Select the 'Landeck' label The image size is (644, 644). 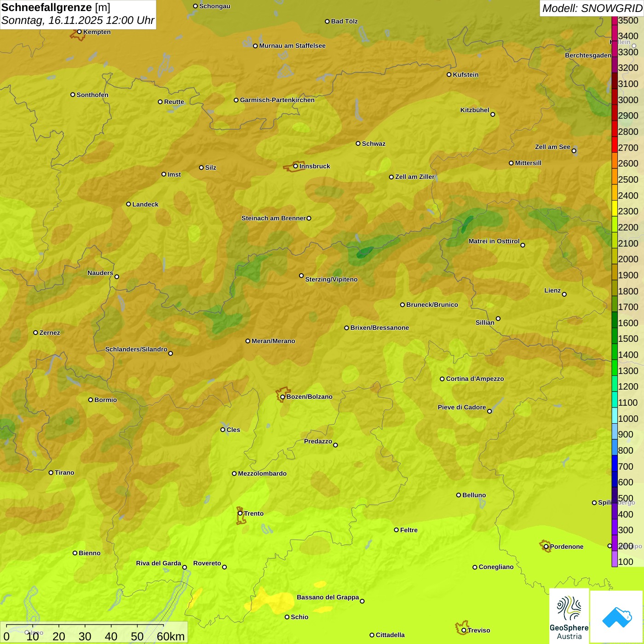(145, 204)
